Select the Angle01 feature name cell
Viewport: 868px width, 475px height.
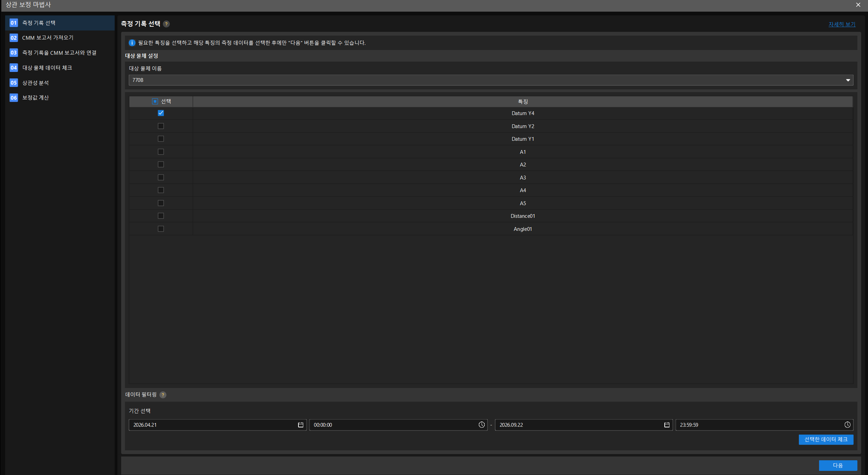tap(523, 229)
